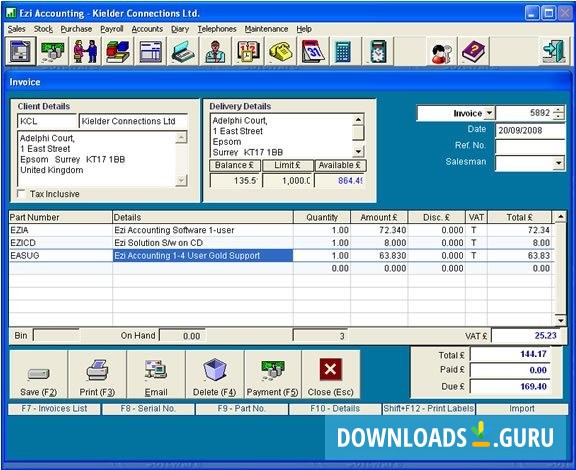Click the invoice lines table scroll-up arrow
The image size is (576, 470).
560,217
